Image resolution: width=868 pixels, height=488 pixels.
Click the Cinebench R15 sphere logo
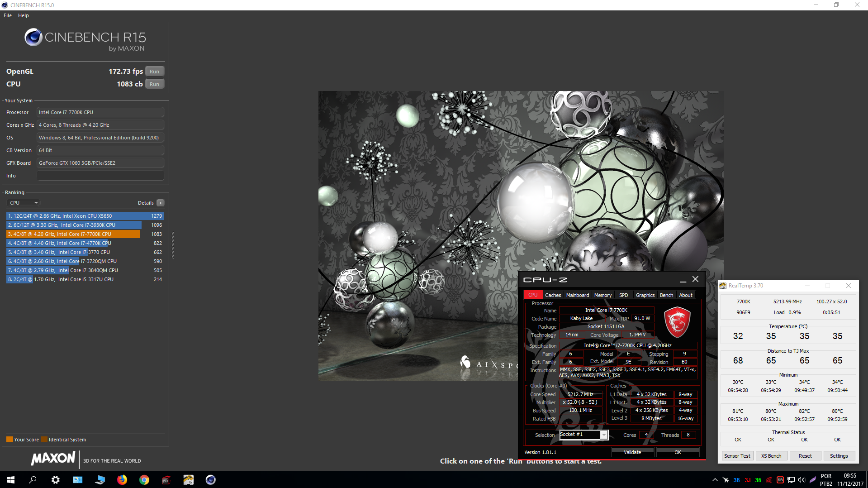[x=33, y=37]
